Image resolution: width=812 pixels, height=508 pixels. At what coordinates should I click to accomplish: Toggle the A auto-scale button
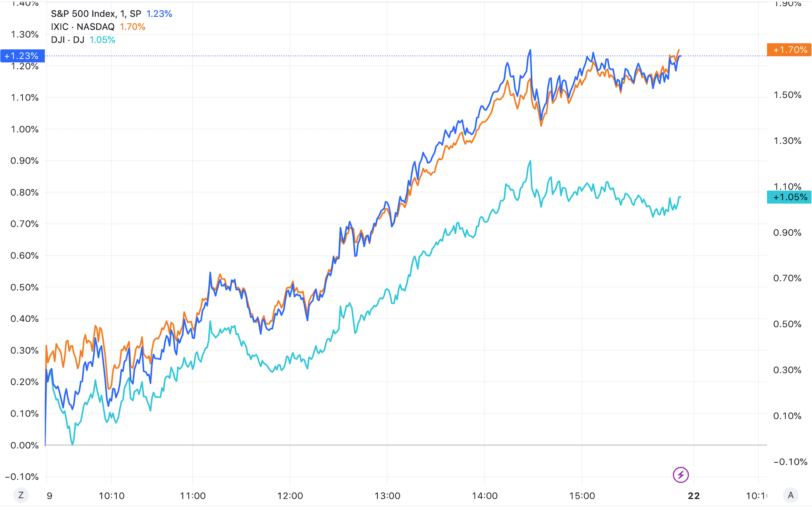790,495
